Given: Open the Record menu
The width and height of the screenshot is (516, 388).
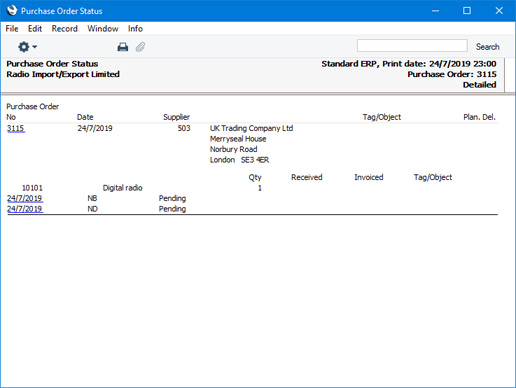Looking at the screenshot, I should [64, 29].
